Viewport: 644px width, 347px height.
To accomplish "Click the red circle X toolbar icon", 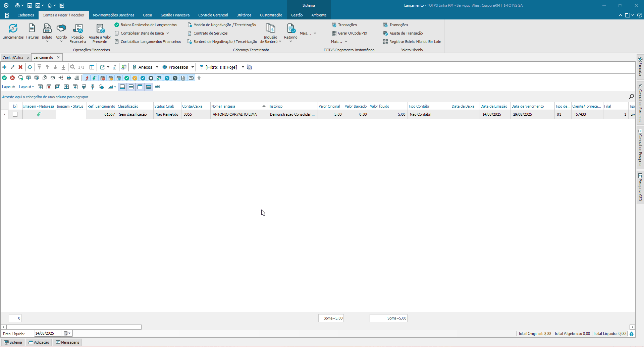I will pyautogui.click(x=12, y=78).
